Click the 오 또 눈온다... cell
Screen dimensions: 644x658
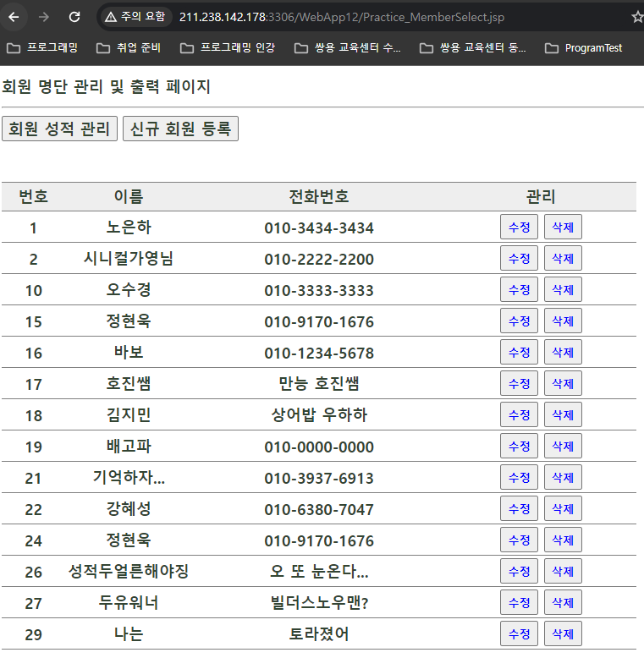[319, 571]
